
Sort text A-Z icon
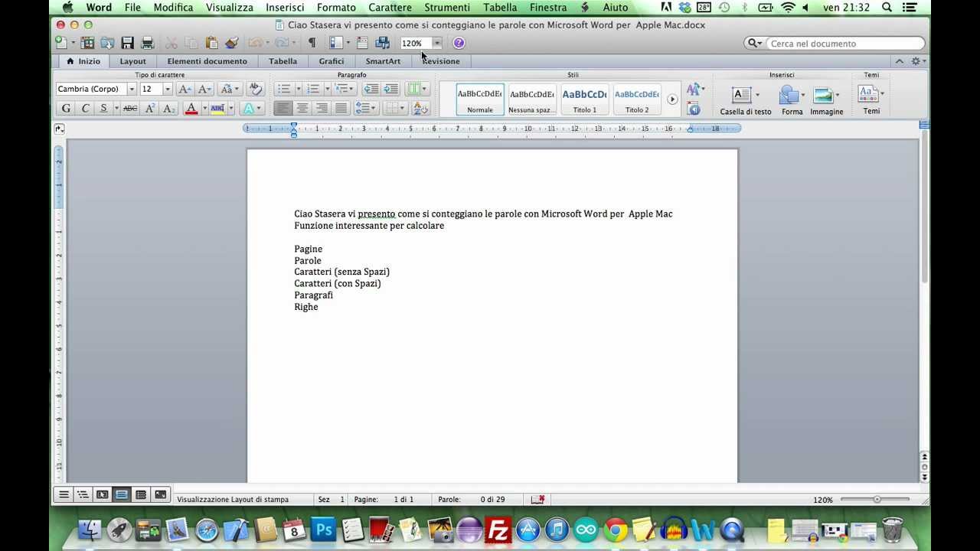tap(421, 109)
